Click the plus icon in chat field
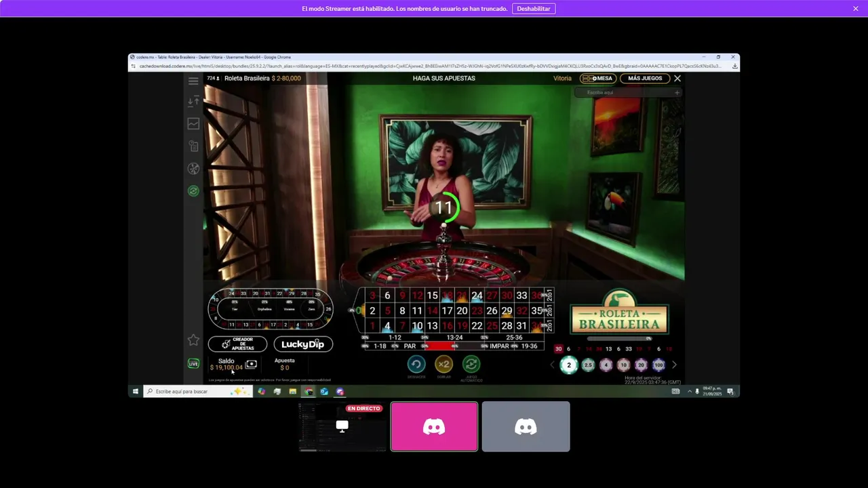This screenshot has width=868, height=488. tap(676, 93)
